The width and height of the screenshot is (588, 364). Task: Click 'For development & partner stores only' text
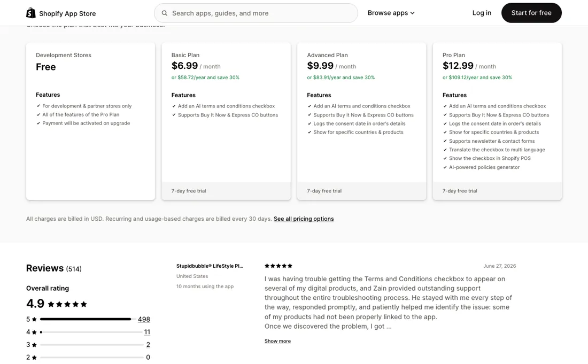click(87, 106)
